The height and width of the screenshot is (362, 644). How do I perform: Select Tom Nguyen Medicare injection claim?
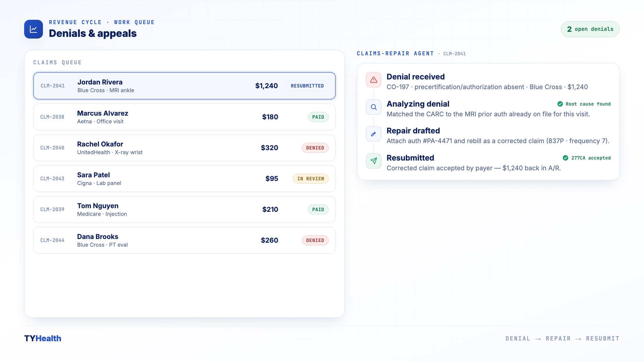(x=184, y=209)
